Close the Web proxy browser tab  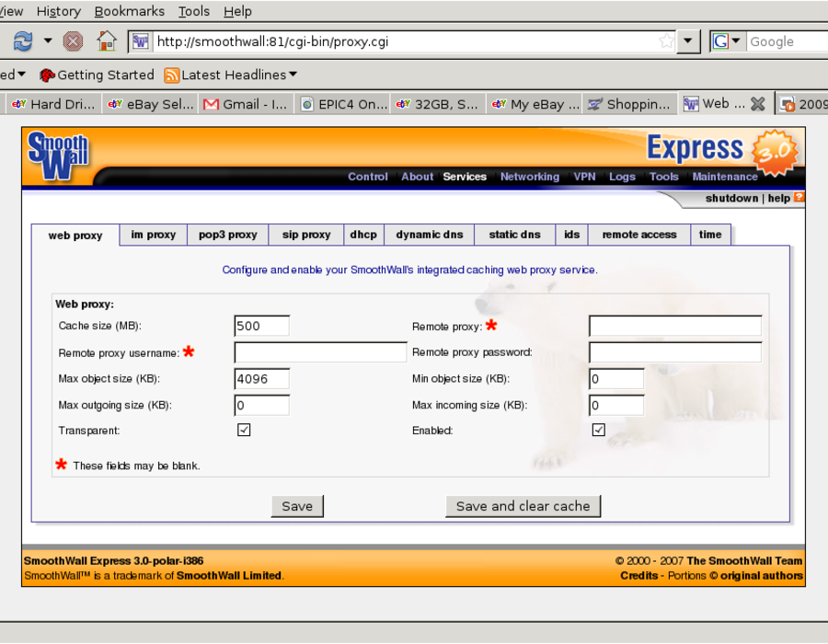click(x=758, y=104)
